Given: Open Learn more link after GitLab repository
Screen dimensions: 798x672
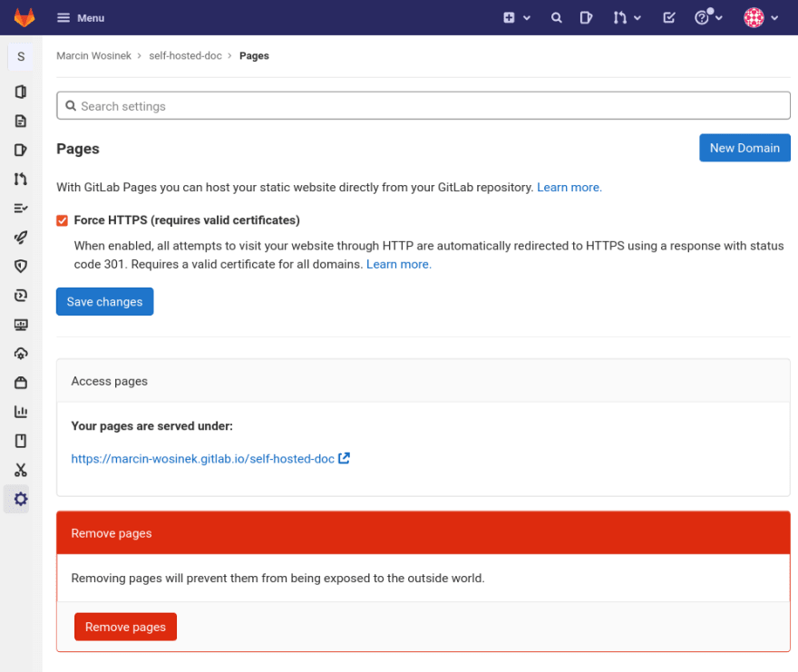Looking at the screenshot, I should (x=569, y=188).
